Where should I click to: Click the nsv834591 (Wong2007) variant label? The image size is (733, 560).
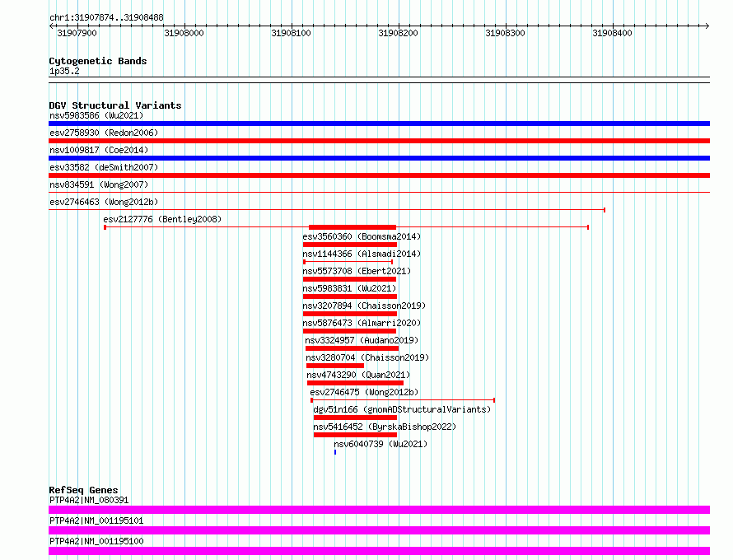click(99, 184)
